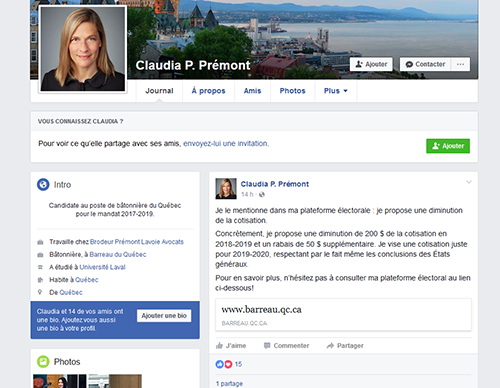Click the heart love reaction icon

tap(228, 364)
